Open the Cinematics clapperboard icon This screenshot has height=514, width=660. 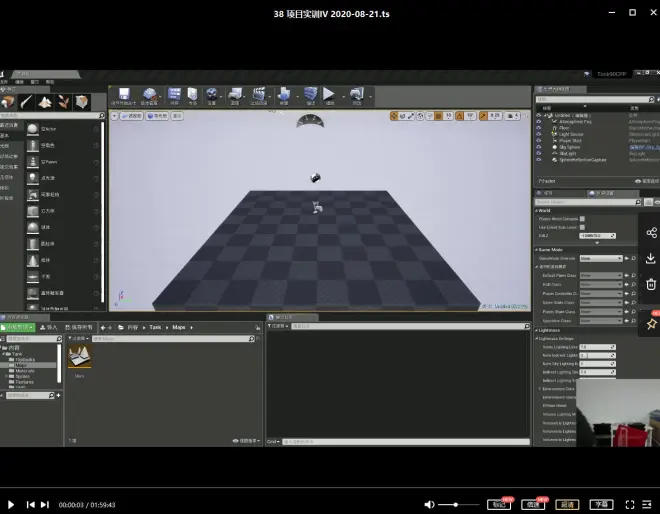coord(261,95)
